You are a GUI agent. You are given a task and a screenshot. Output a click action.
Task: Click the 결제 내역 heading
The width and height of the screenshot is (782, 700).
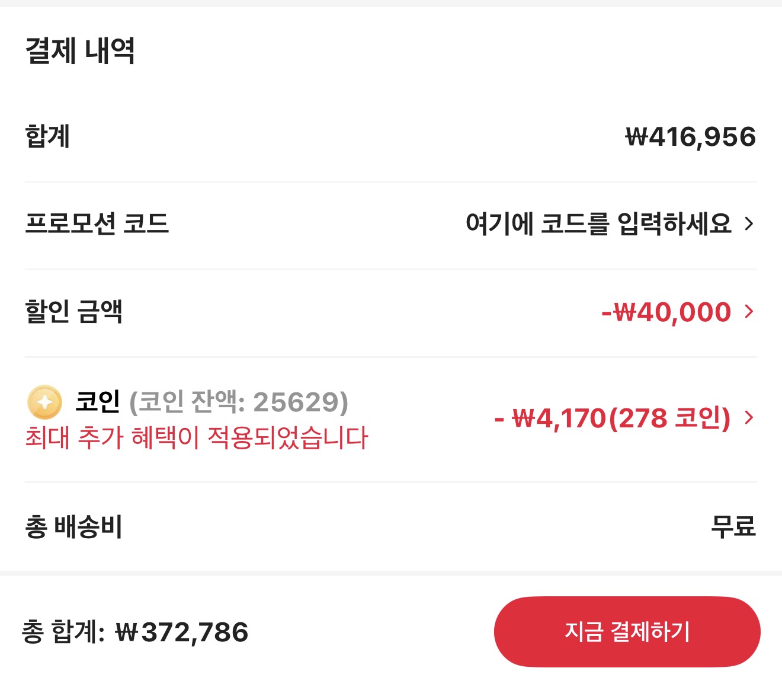tap(80, 50)
